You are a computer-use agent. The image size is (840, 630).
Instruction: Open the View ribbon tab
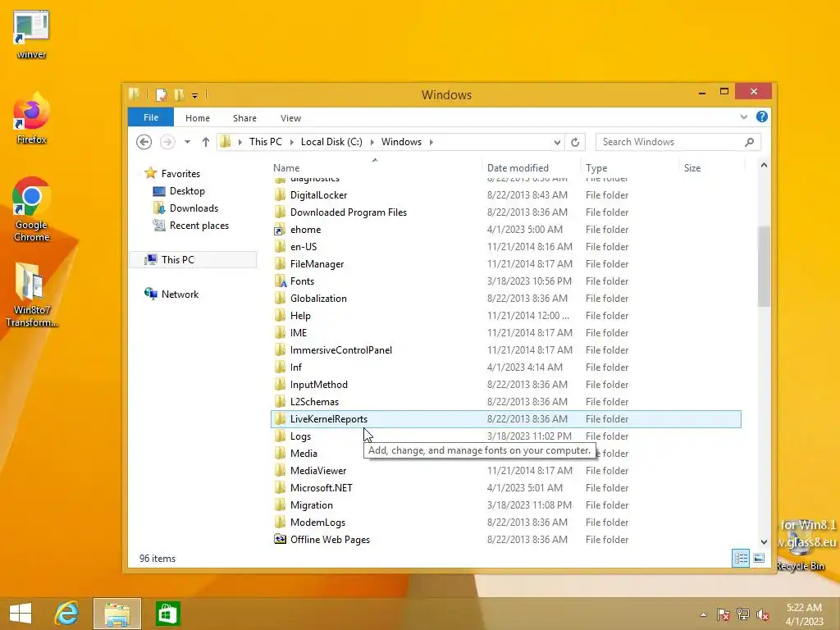pos(291,118)
